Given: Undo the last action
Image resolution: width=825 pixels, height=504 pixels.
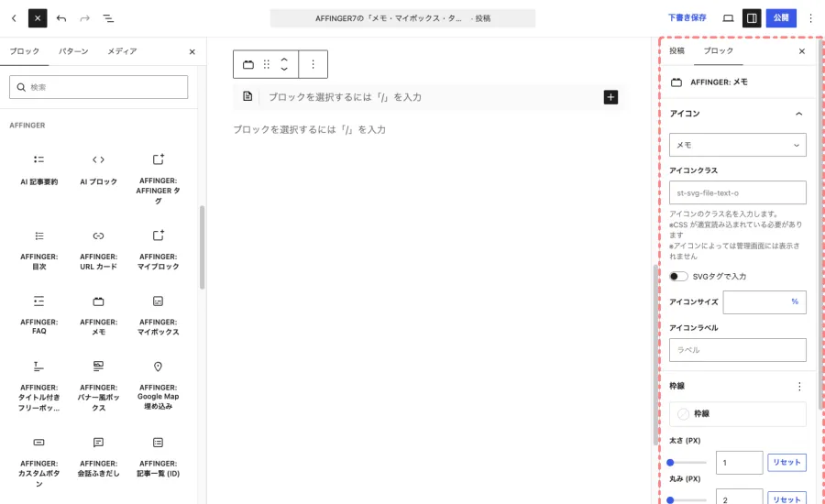Looking at the screenshot, I should (x=61, y=18).
